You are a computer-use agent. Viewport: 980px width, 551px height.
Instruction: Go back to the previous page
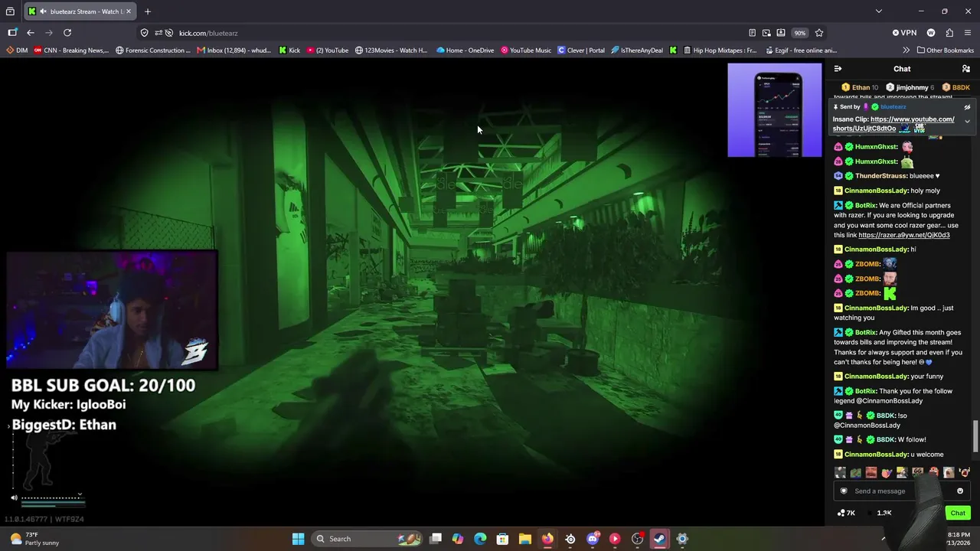(x=31, y=33)
